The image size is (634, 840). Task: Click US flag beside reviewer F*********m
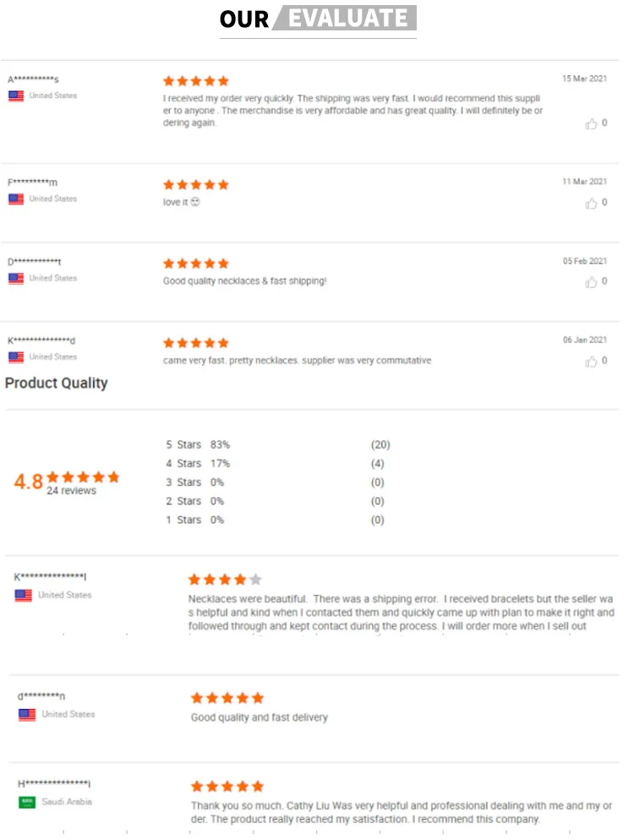16,199
